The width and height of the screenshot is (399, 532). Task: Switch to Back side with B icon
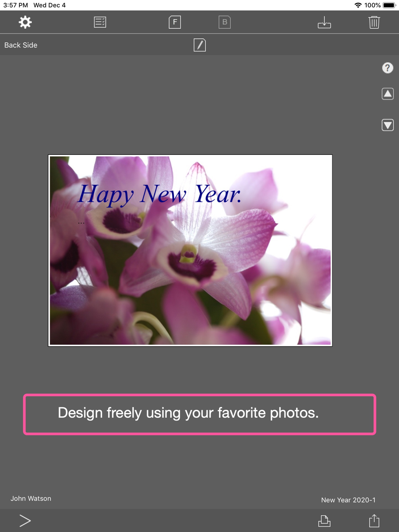[225, 22]
